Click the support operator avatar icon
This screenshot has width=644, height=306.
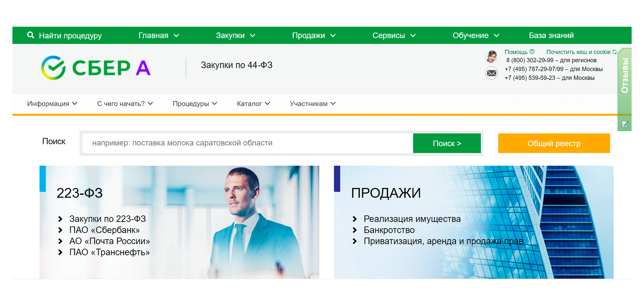pos(492,56)
